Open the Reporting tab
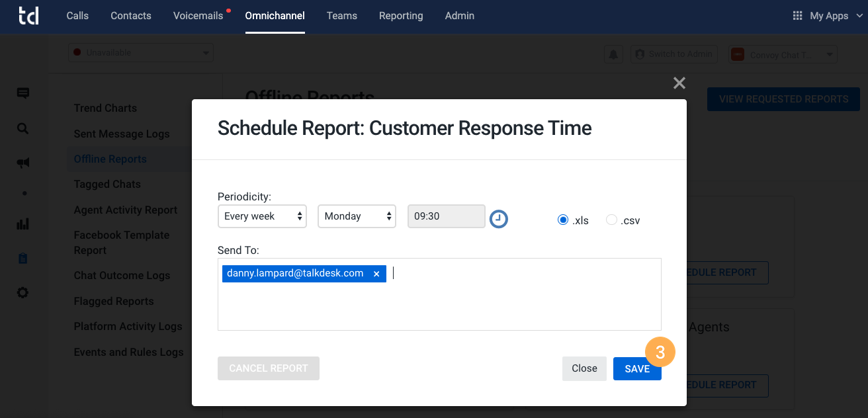 (x=401, y=16)
